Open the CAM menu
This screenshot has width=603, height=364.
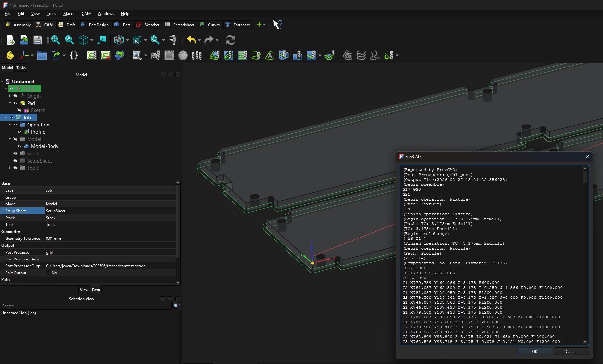86,14
